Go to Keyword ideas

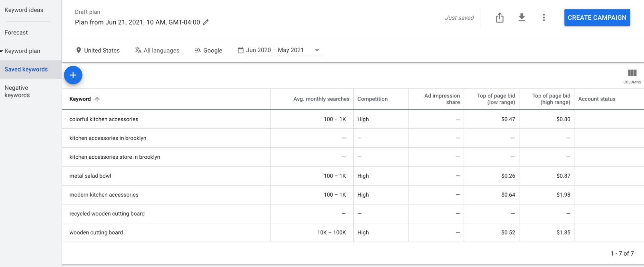(x=24, y=10)
